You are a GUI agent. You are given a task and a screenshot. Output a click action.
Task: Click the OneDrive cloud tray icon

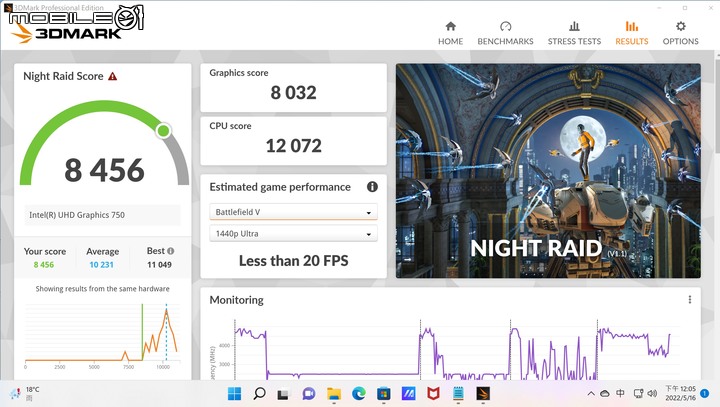tap(605, 394)
